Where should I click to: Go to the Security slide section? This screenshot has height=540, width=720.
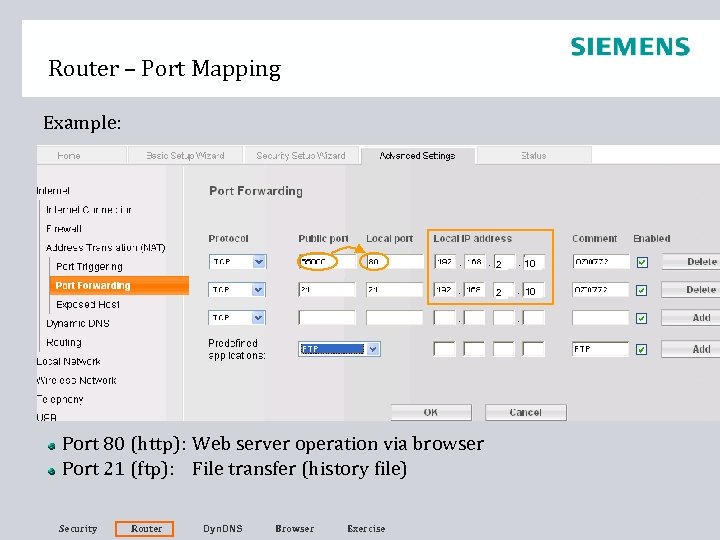pyautogui.click(x=78, y=529)
